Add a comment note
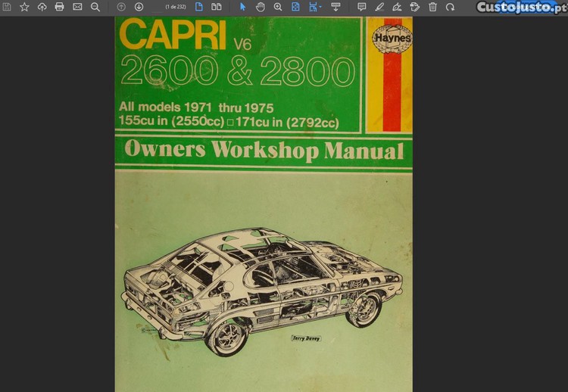 tap(361, 7)
